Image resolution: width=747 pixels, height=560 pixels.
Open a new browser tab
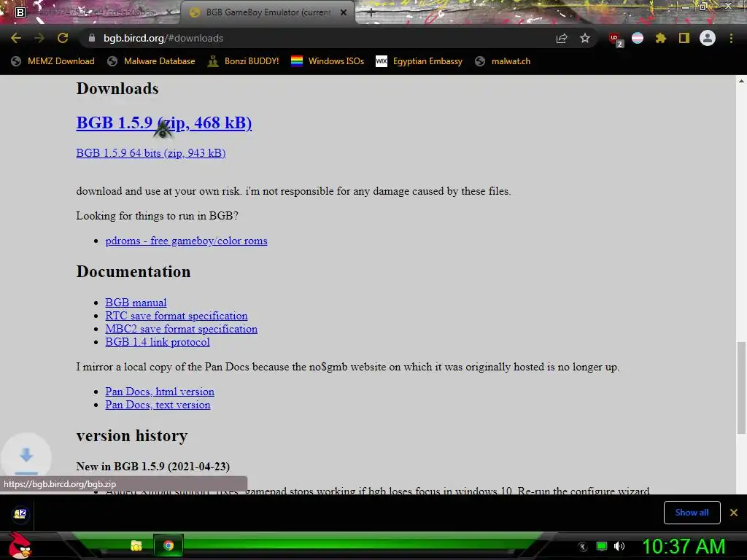(371, 13)
